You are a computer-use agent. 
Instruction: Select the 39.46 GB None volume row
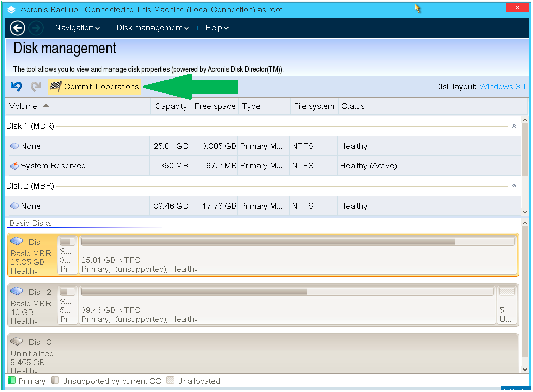click(263, 206)
